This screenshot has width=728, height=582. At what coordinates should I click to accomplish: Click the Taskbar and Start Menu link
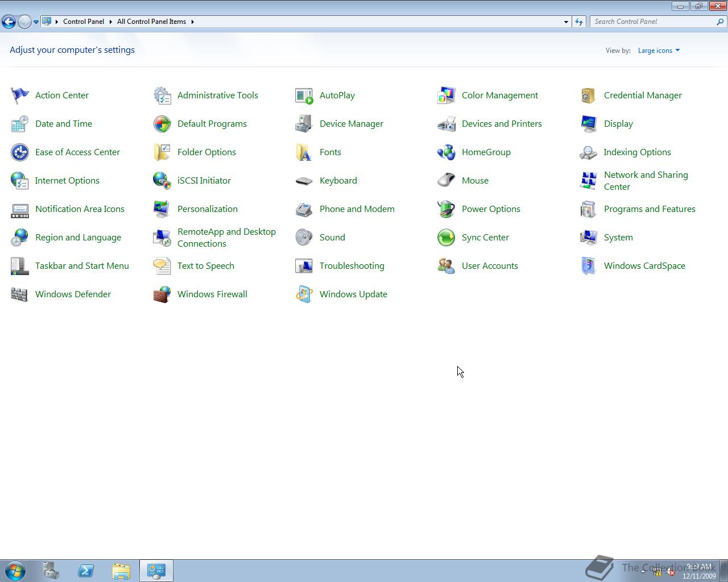click(82, 266)
